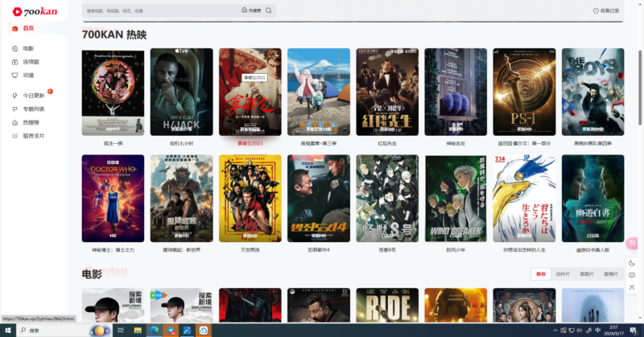The width and height of the screenshot is (644, 337).
Task: Click the magnifier search icon in search bar
Action: pos(269,10)
